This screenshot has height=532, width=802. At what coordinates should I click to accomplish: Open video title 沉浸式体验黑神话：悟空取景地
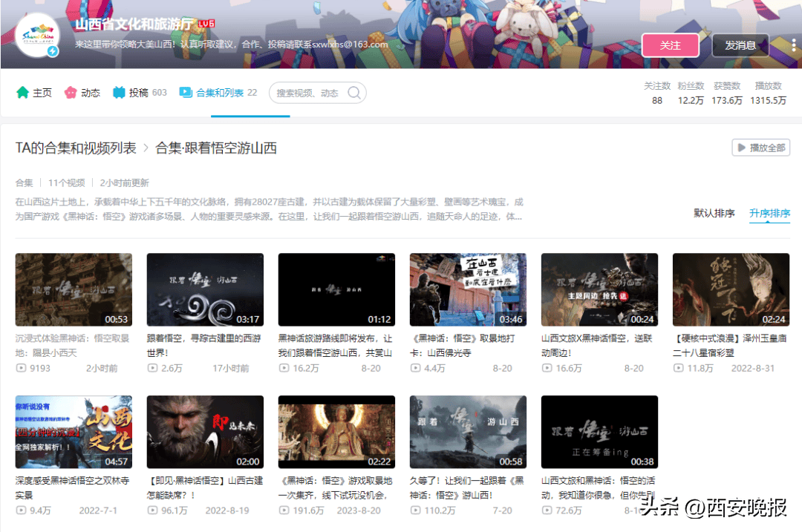point(73,346)
